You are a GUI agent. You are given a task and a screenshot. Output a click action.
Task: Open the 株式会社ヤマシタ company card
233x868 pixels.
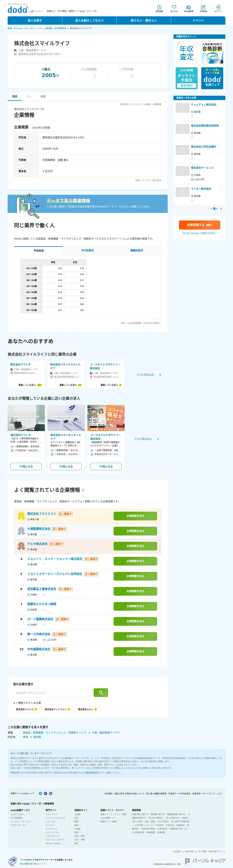(x=26, y=375)
